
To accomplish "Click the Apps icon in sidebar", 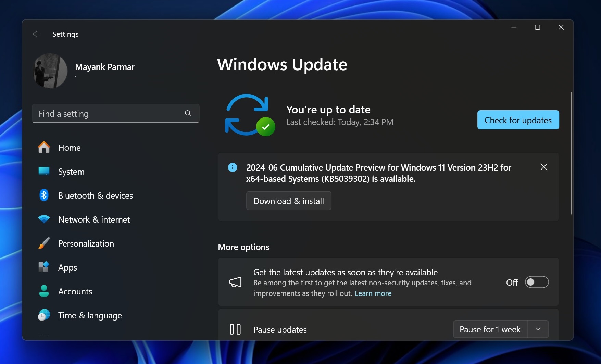I will (x=44, y=267).
